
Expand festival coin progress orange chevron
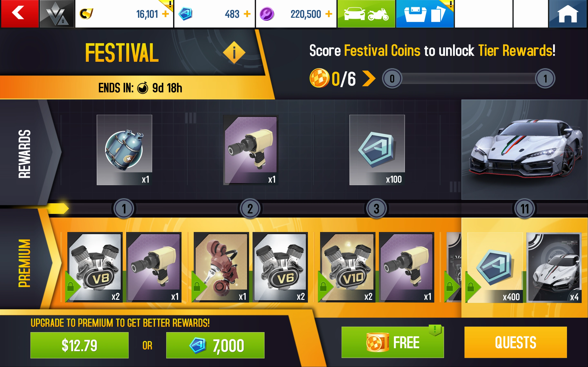click(x=369, y=78)
